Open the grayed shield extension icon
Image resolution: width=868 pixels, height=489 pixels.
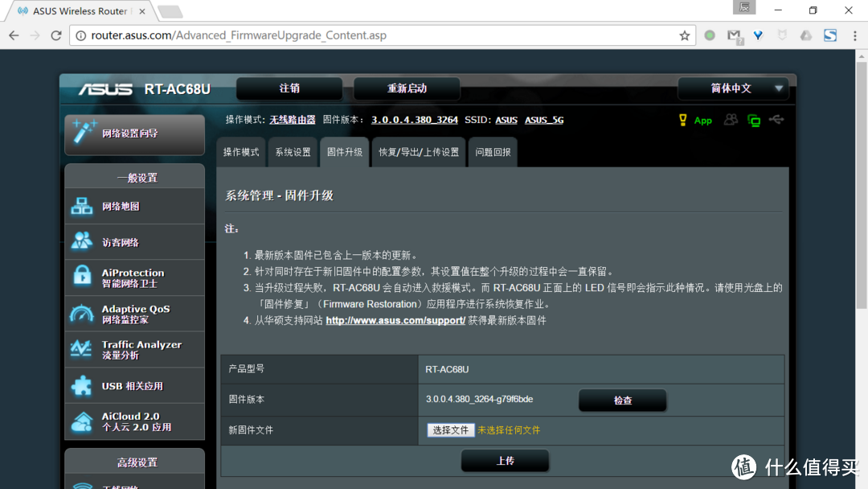[782, 35]
